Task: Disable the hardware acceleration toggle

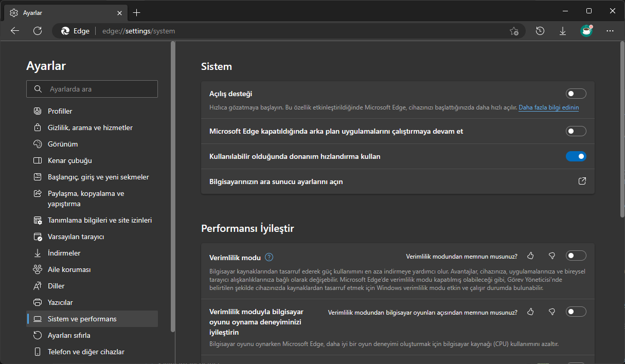Action: [576, 156]
